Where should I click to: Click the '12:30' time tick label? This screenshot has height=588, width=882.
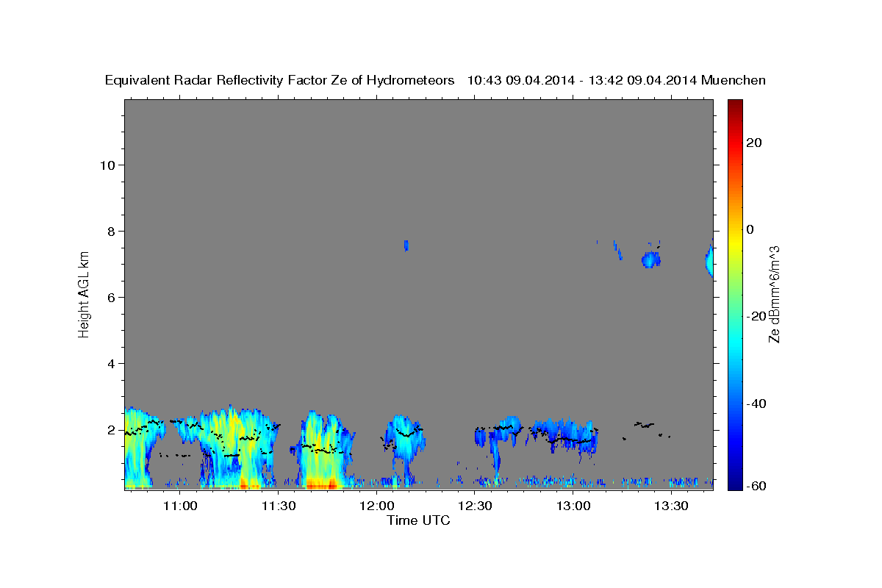(475, 506)
